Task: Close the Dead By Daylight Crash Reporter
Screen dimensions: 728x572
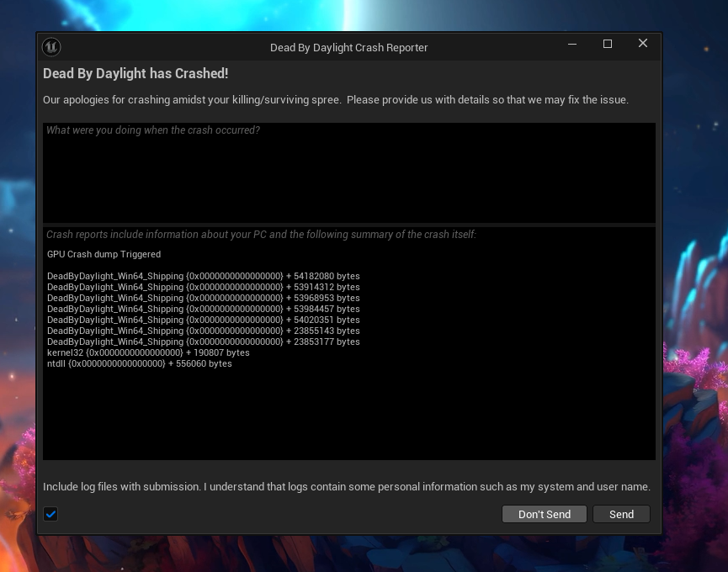Action: pyautogui.click(x=642, y=44)
